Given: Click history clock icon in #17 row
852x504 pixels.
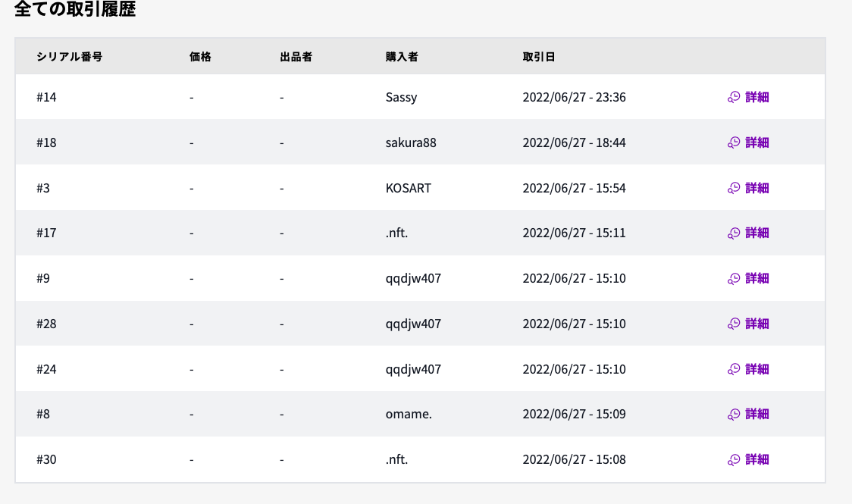Looking at the screenshot, I should 734,233.
